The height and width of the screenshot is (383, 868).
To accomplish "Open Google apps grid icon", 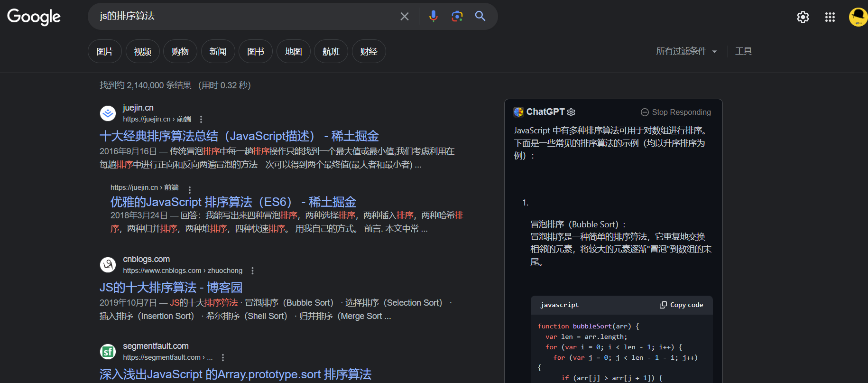I will point(830,17).
